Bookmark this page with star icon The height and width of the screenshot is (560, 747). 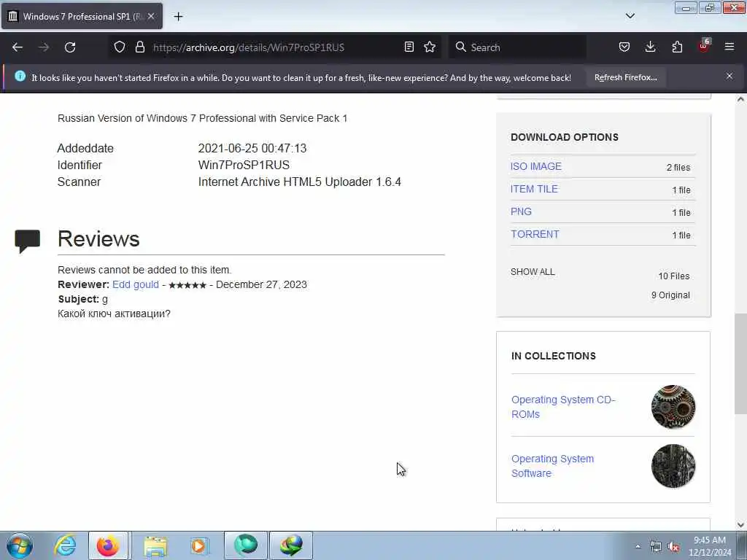click(430, 47)
